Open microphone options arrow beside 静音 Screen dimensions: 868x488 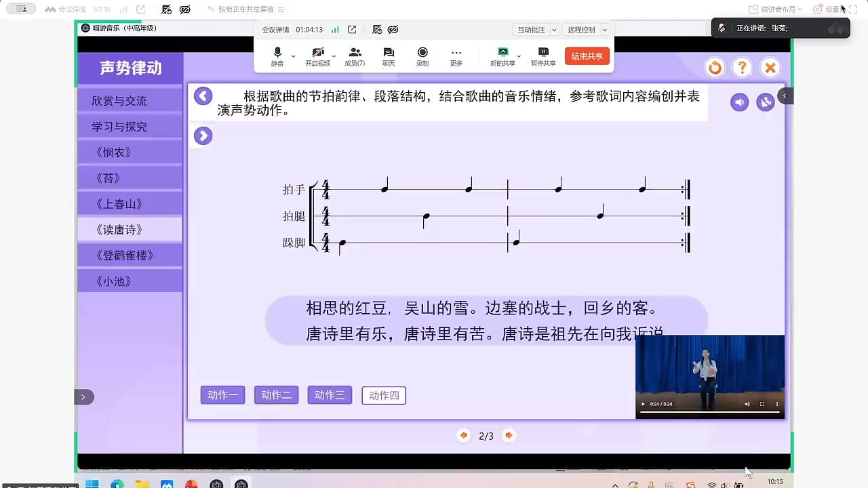pos(293,56)
